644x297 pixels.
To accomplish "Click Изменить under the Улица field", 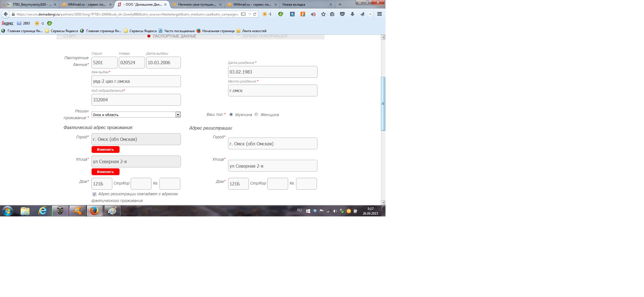I will 105,172.
